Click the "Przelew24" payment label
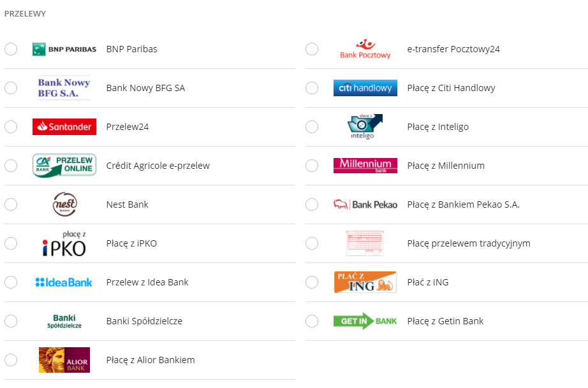This screenshot has height=388, width=588. tap(128, 127)
